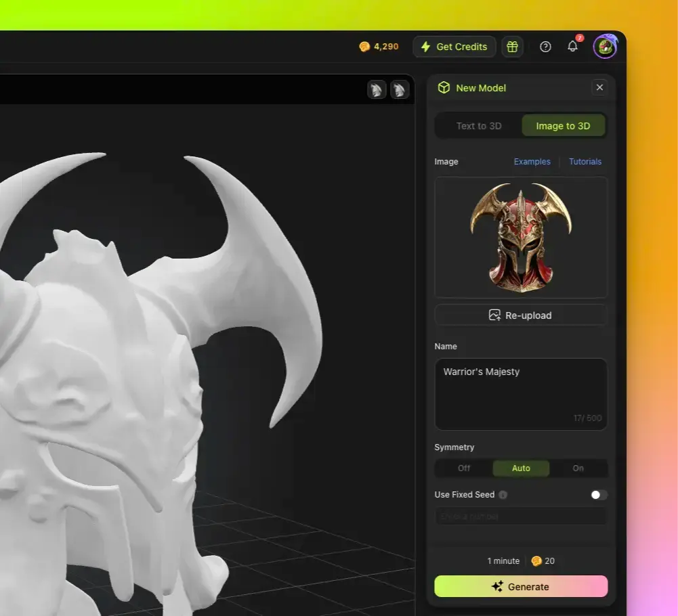Click the info icon beside Use Fixed Seed
Screen dimensions: 678x616
click(503, 495)
